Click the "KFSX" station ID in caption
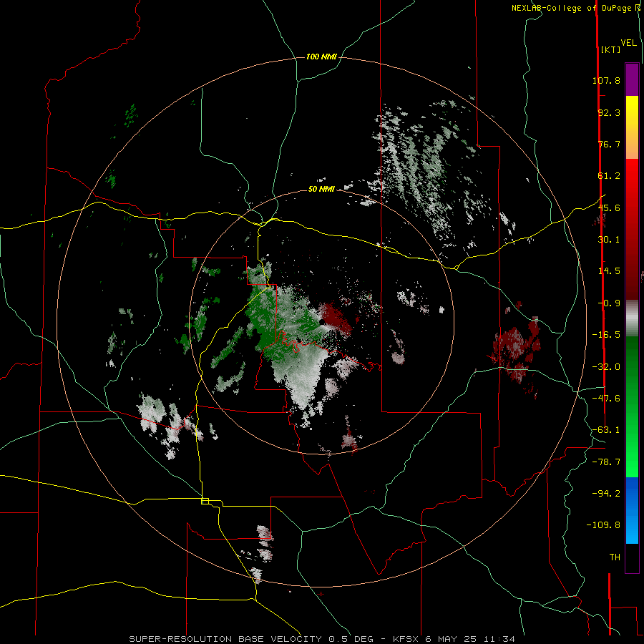Viewport: 644px width, 644px height. click(x=406, y=639)
